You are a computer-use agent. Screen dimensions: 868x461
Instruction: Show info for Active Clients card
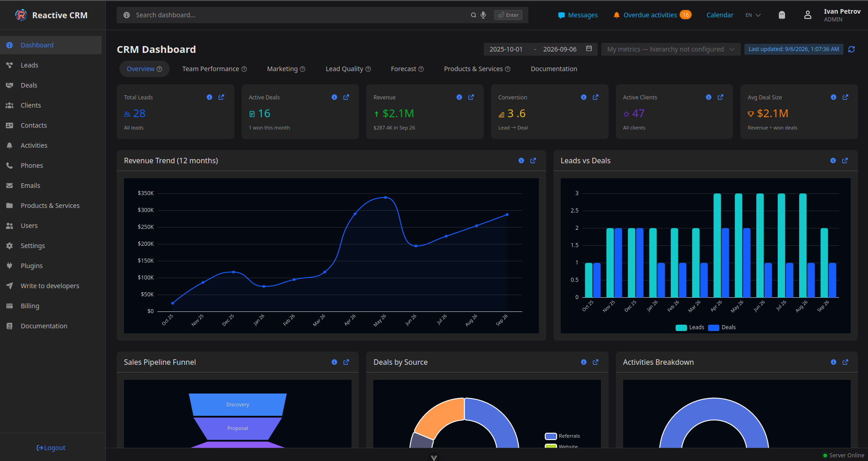click(x=708, y=97)
